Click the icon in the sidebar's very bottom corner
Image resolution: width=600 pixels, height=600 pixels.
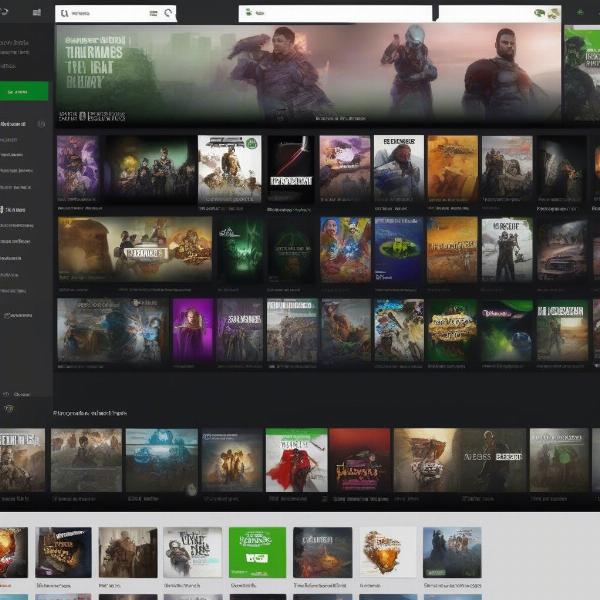8,408
